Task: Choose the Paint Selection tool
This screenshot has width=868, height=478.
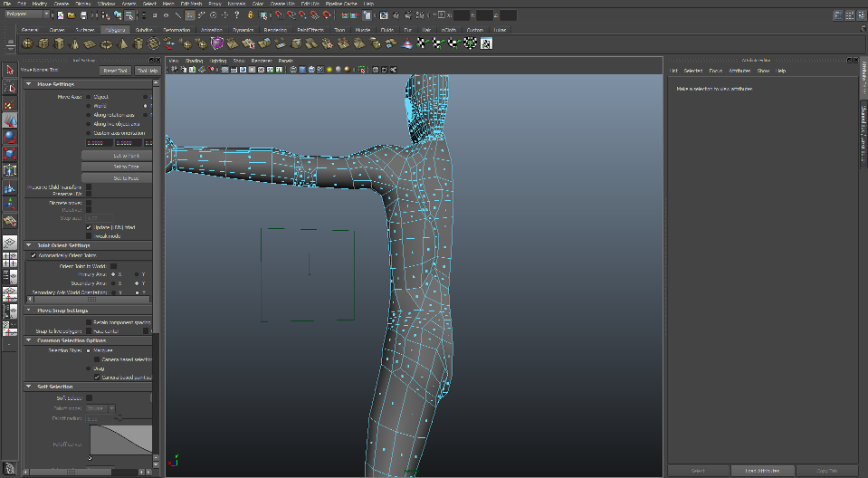Action: (x=10, y=104)
